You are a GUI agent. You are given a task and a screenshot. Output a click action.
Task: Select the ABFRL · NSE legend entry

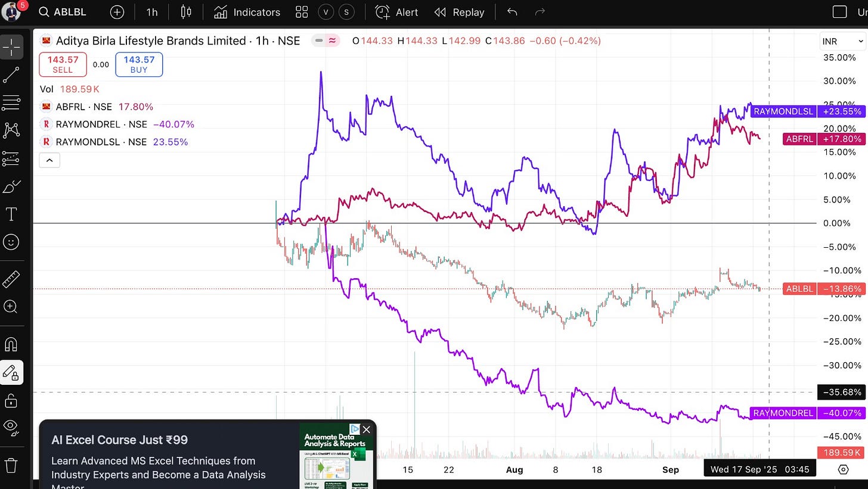[83, 107]
